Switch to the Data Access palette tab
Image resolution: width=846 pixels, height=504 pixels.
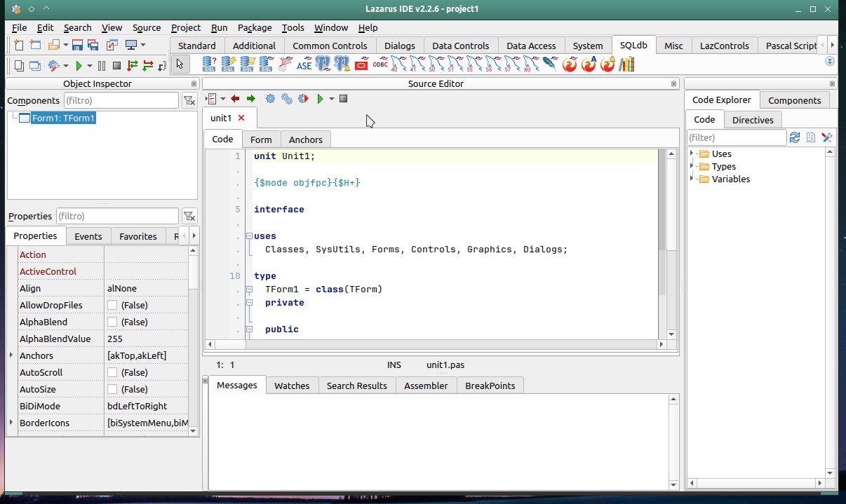531,46
